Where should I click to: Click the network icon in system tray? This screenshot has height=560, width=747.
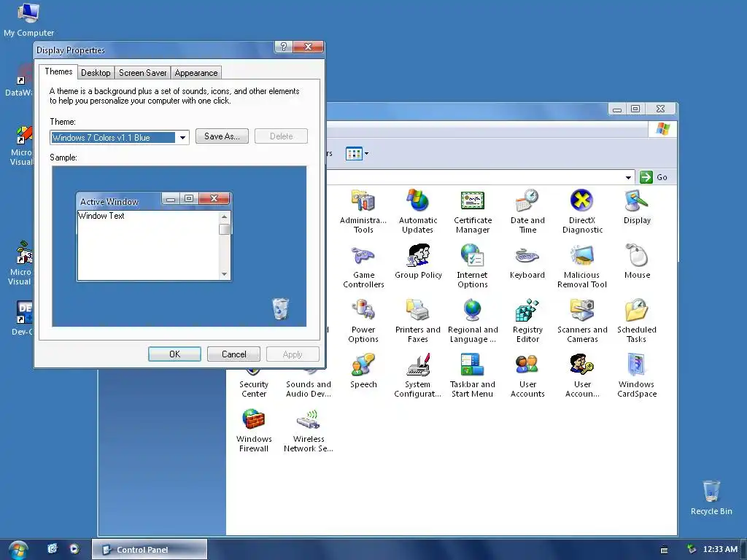pos(692,550)
